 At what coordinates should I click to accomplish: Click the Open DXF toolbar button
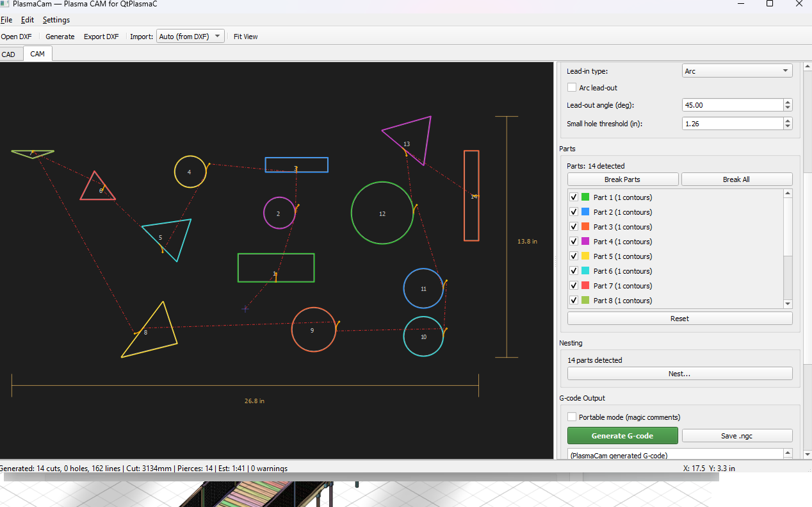click(x=17, y=37)
